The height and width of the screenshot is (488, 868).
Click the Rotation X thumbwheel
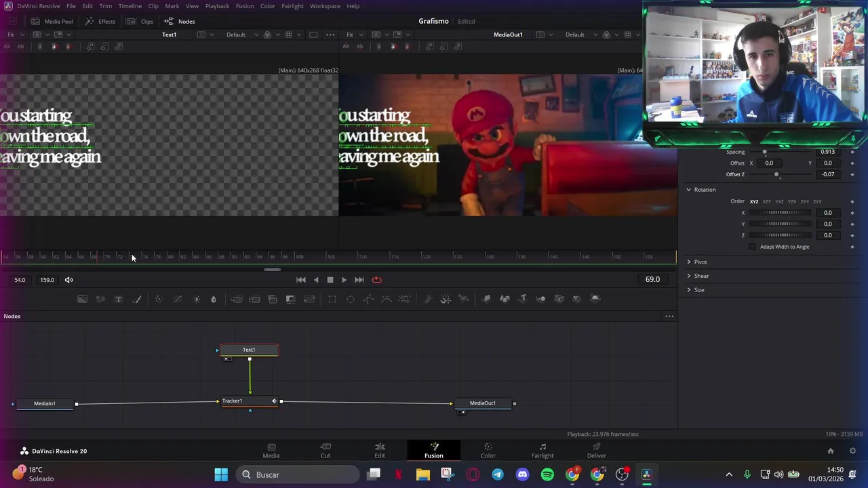pyautogui.click(x=781, y=213)
